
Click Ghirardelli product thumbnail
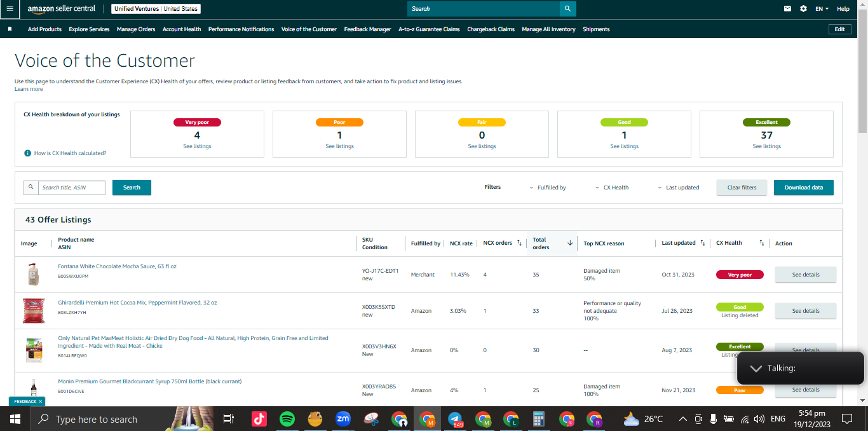(x=34, y=311)
